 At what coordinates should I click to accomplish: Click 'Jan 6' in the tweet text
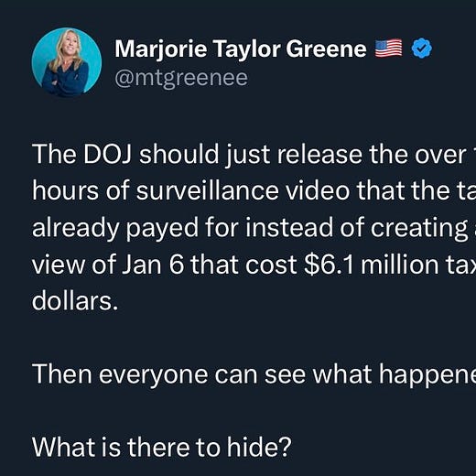153,265
